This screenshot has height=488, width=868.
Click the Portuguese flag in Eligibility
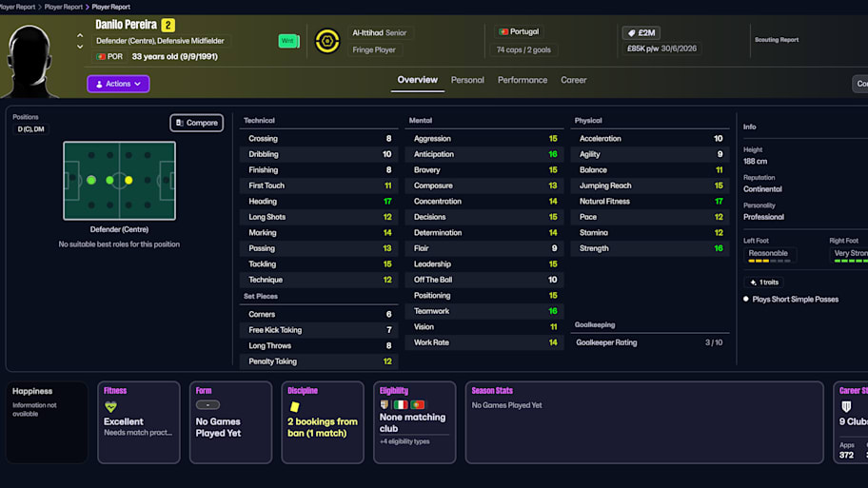pos(418,405)
